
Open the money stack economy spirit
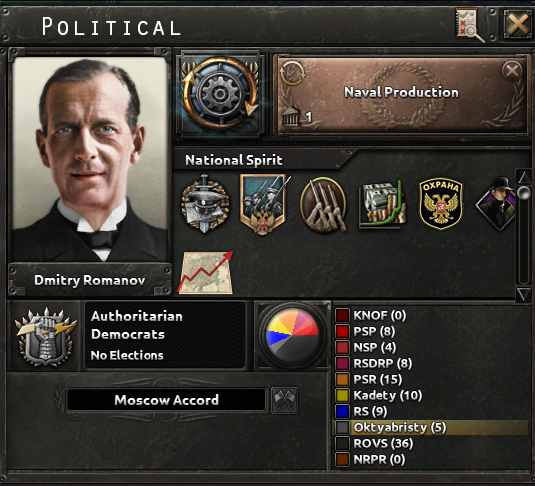point(382,204)
